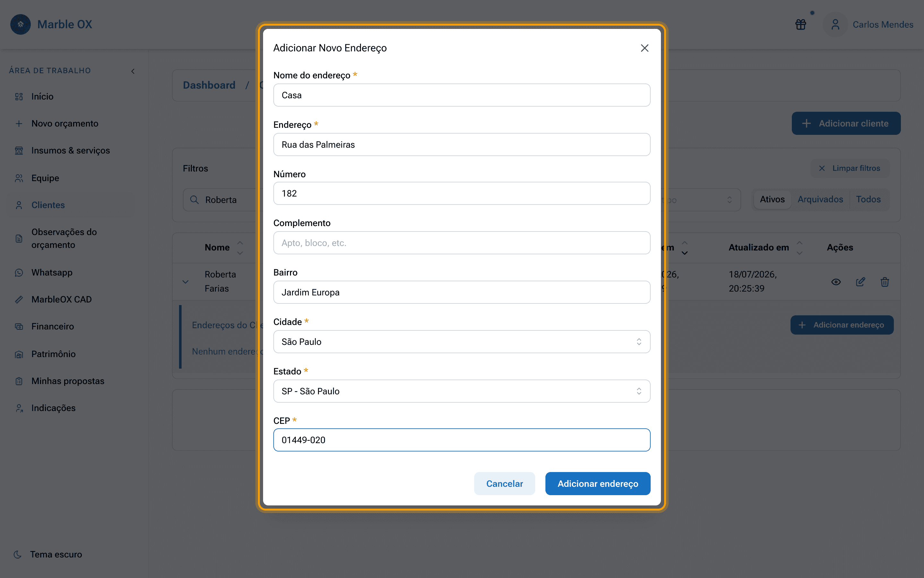Open Patrimônio in the sidebar
Viewport: 924px width, 578px height.
[74, 355]
